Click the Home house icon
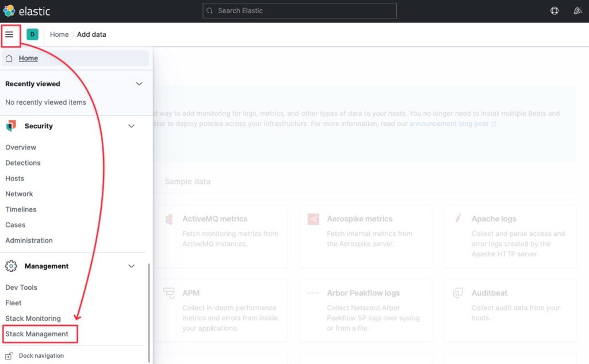The image size is (589, 364). [x=9, y=58]
